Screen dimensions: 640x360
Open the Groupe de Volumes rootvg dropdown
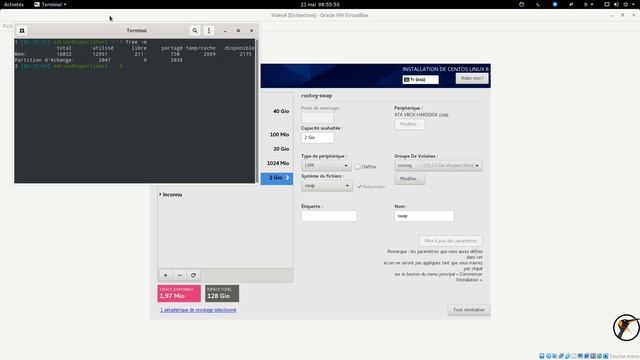pos(438,166)
